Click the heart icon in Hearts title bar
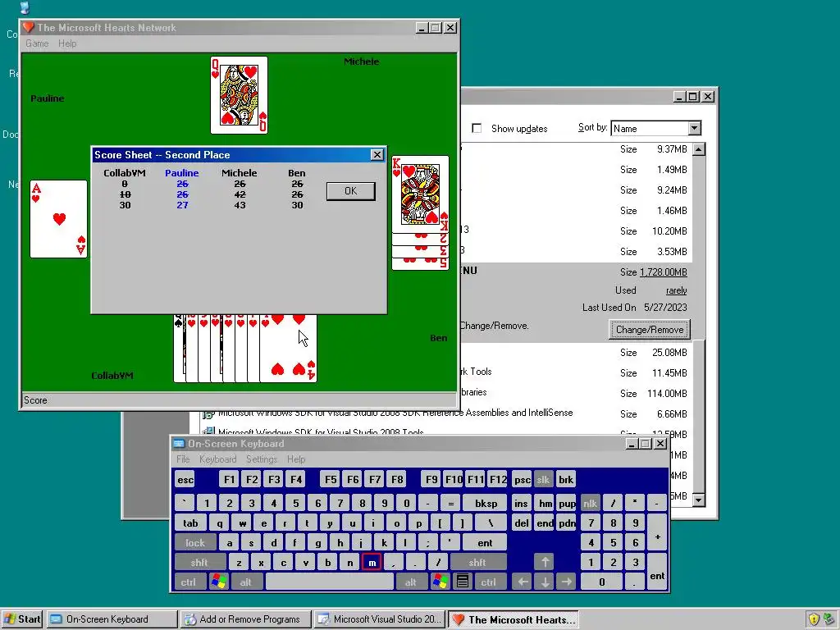Screen dimensions: 840x630 pos(29,27)
